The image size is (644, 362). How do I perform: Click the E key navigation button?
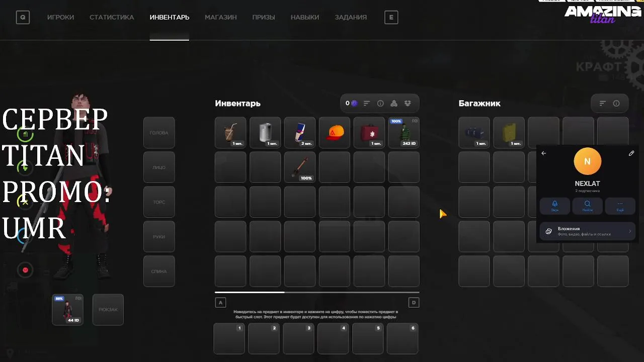391,17
